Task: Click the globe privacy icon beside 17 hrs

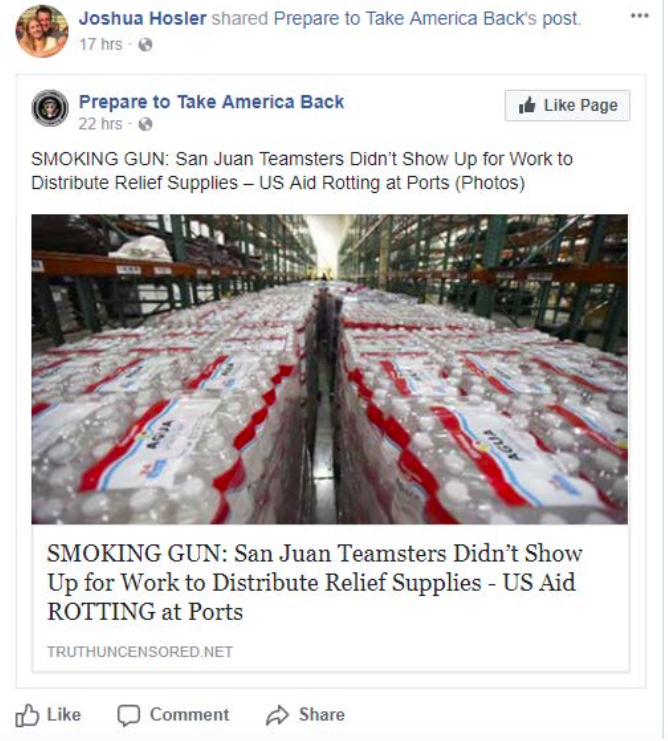Action: click(146, 44)
